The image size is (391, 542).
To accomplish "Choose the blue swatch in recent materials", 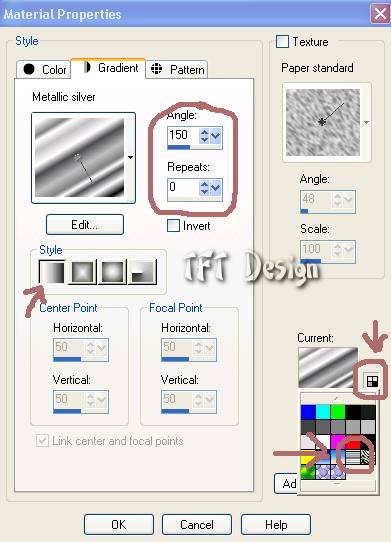I will pos(308,412).
